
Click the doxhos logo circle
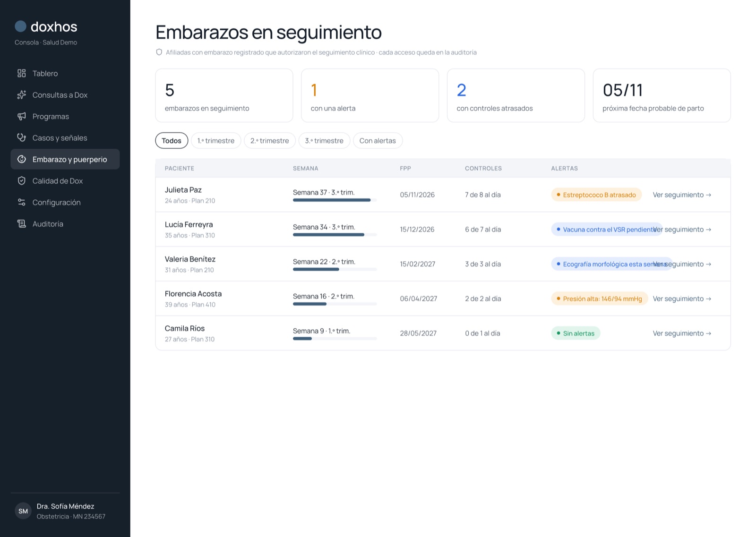(x=20, y=26)
